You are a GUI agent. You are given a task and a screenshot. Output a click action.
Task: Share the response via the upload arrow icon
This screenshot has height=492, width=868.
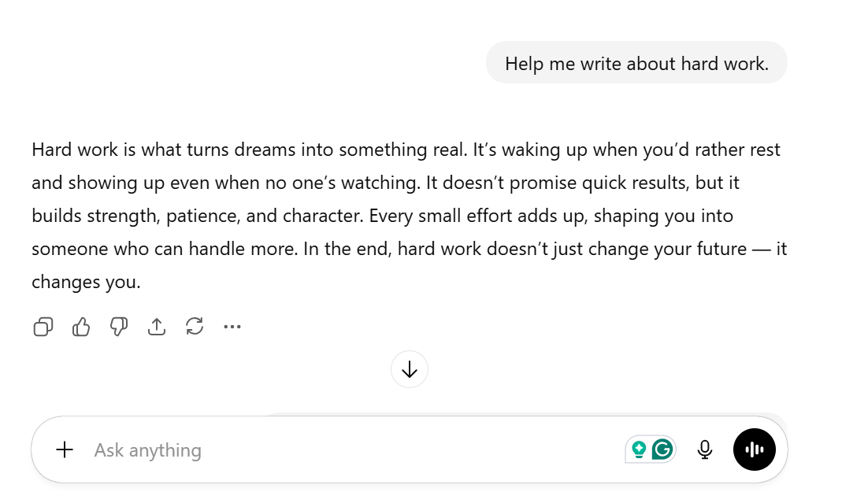click(157, 327)
